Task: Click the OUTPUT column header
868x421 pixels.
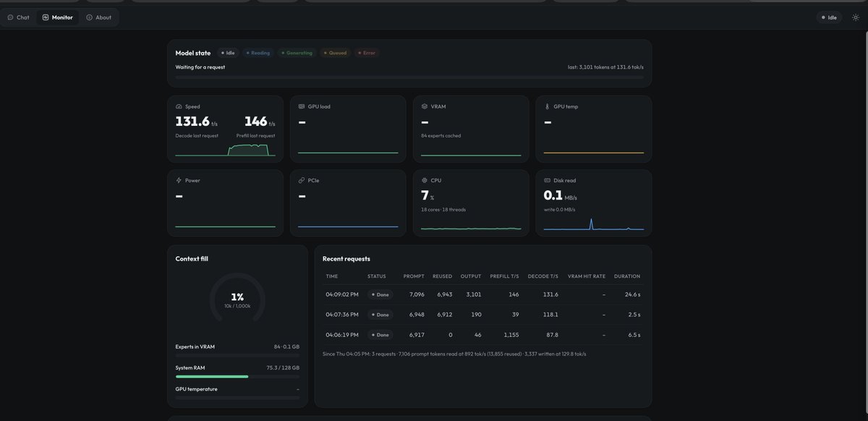Action: click(x=471, y=276)
